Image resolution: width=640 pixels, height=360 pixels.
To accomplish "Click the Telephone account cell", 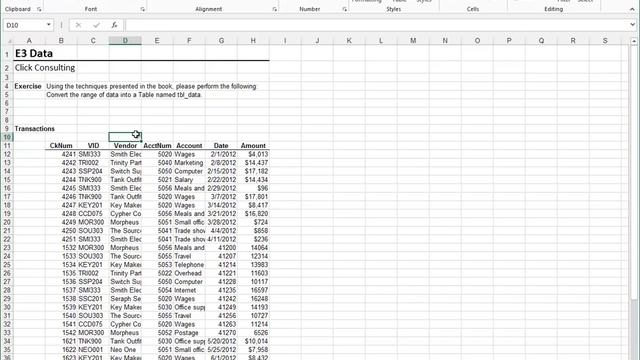I will click(189, 264).
